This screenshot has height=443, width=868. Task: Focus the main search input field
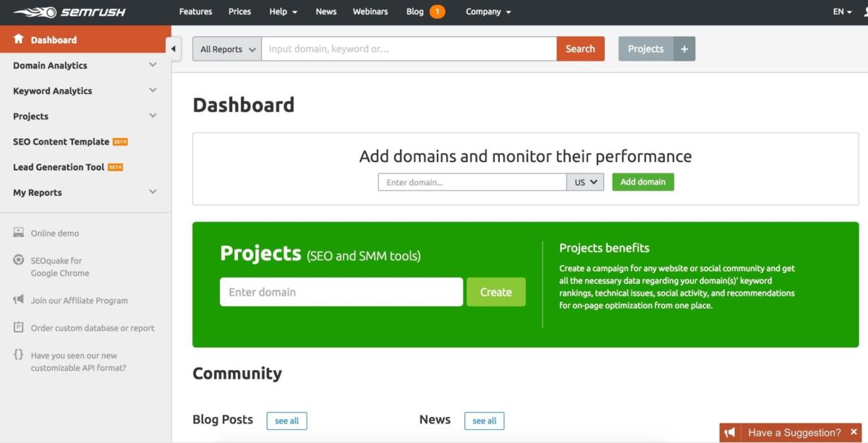click(x=409, y=49)
